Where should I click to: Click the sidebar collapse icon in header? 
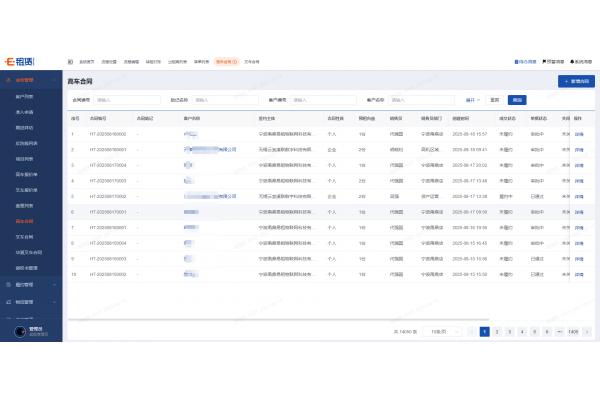coord(71,62)
